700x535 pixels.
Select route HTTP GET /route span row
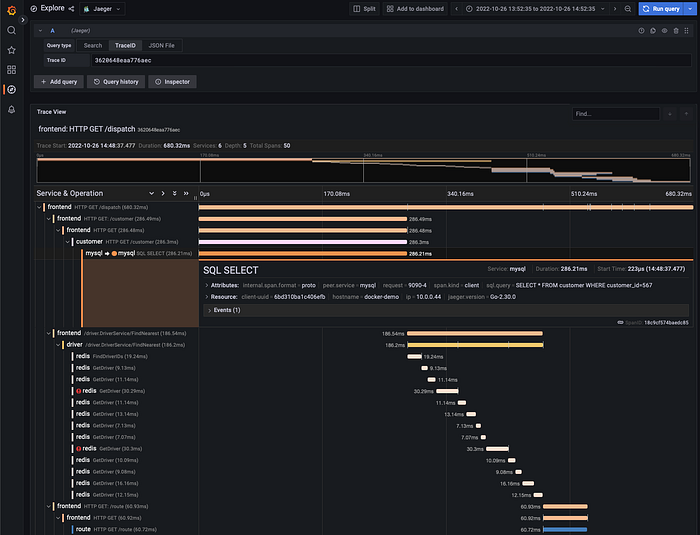[116, 529]
